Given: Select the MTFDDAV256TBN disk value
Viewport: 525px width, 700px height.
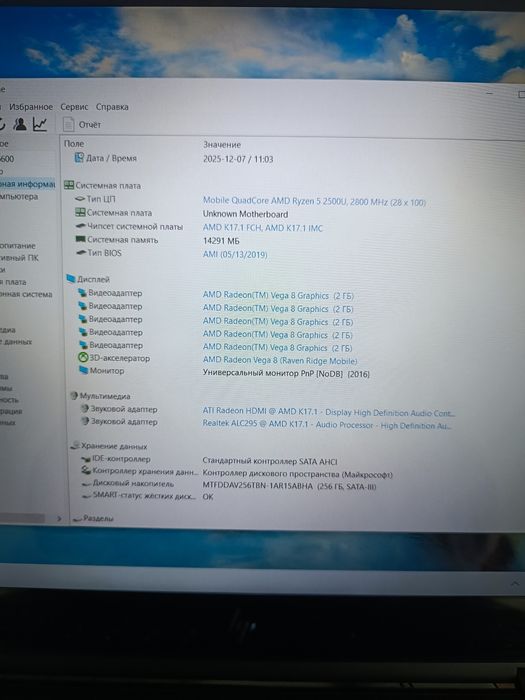Looking at the screenshot, I should coord(289,486).
